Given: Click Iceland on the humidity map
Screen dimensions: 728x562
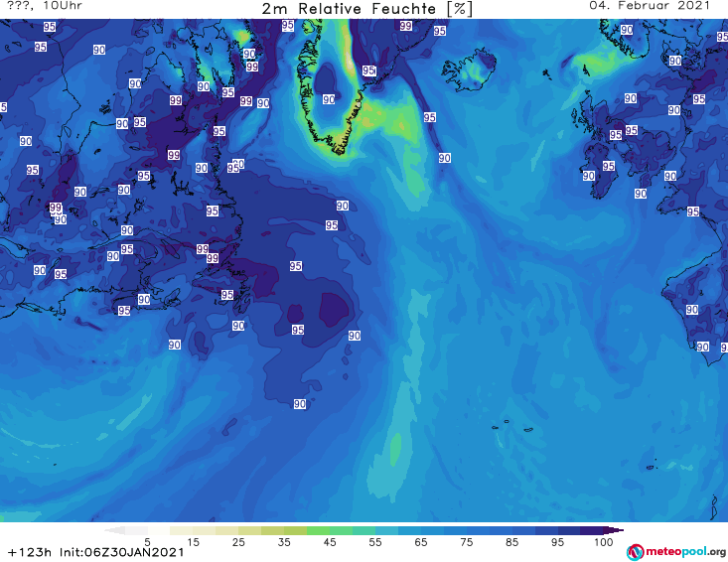Looking at the screenshot, I should 469,70.
